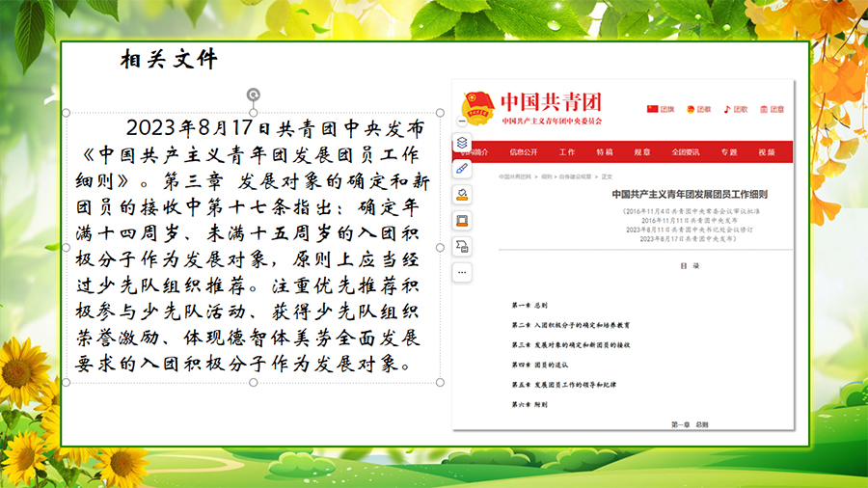The image size is (868, 488).
Task: Click the text conversion icon in floating toolbar
Action: (x=462, y=246)
